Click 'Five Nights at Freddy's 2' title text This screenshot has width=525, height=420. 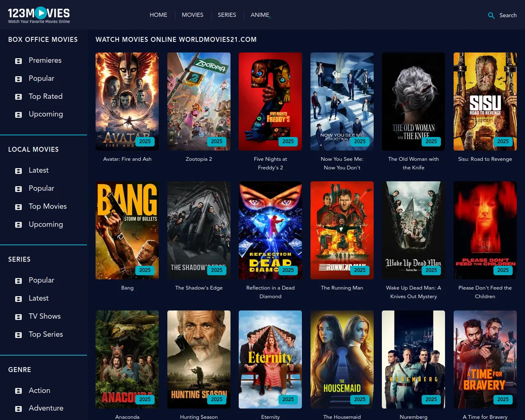[270, 163]
